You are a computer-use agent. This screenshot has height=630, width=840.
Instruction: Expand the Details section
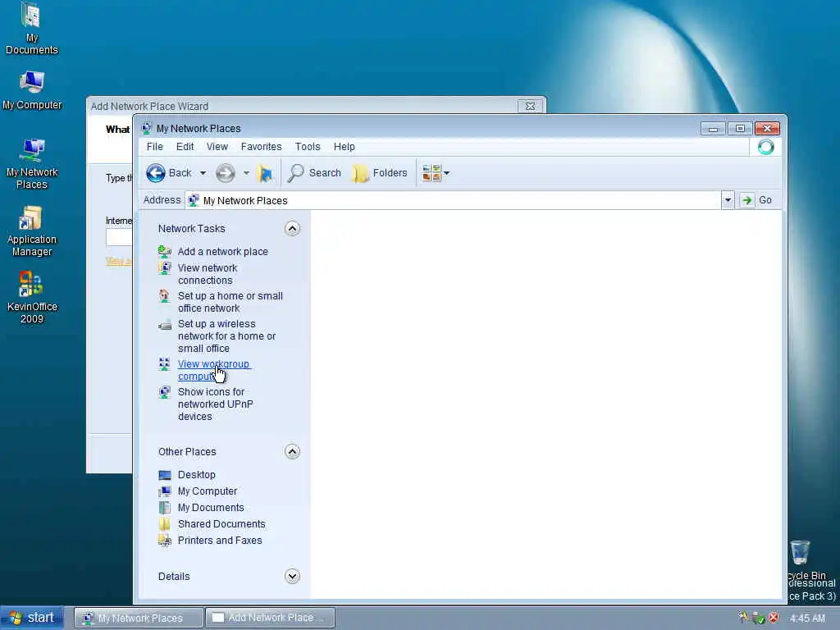tap(292, 577)
